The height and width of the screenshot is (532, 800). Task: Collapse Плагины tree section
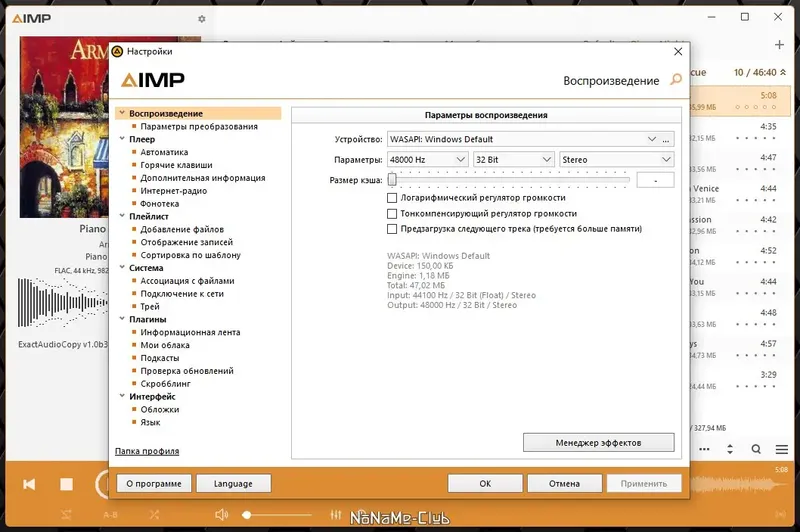[x=122, y=319]
